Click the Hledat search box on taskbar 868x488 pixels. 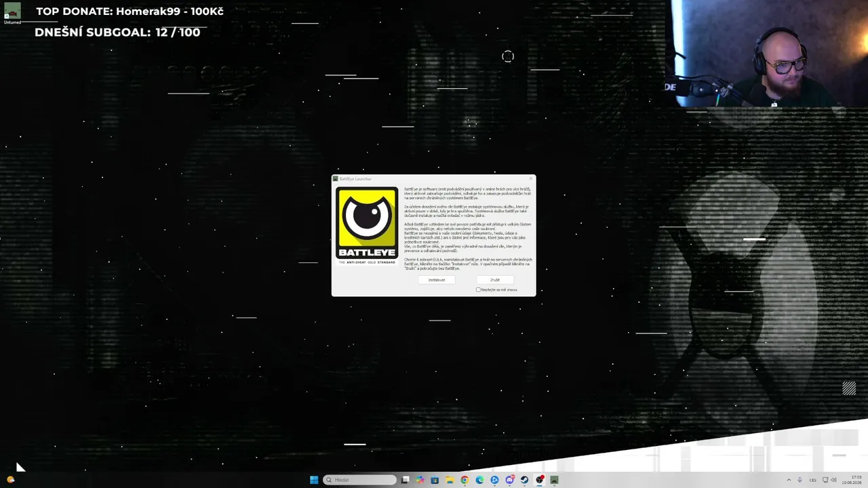[360, 480]
